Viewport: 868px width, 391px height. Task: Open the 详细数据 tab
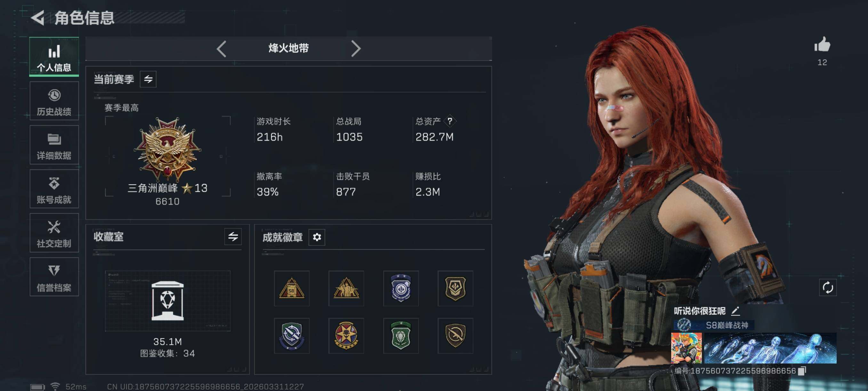pyautogui.click(x=54, y=145)
